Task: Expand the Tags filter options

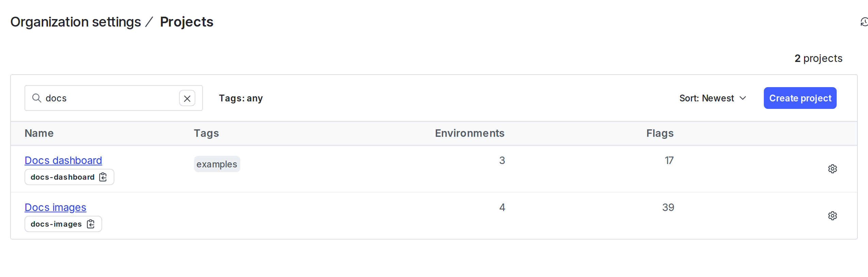Action: pyautogui.click(x=241, y=98)
